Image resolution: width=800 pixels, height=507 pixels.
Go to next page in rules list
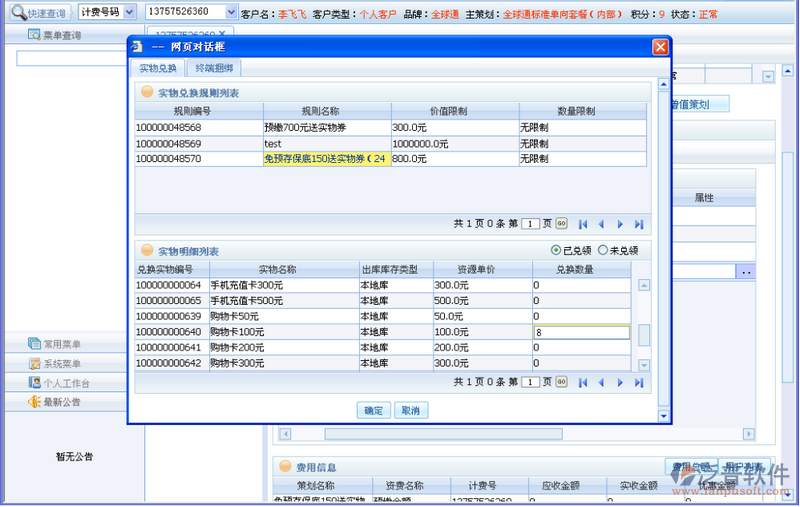pos(620,224)
